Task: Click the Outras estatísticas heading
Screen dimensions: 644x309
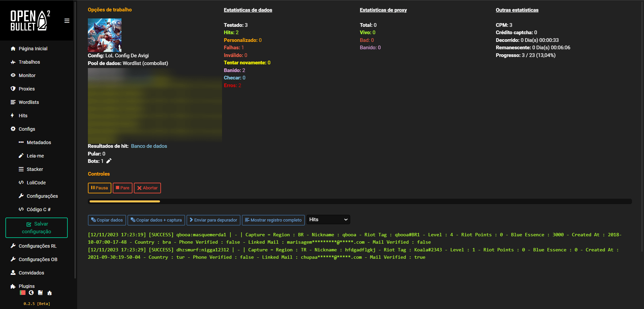Action: coord(517,10)
